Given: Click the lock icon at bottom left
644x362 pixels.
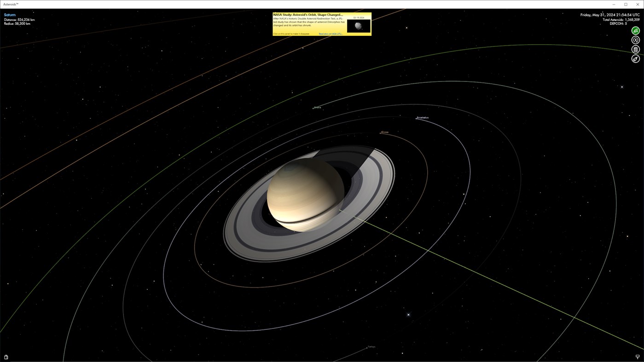Looking at the screenshot, I should point(6,357).
